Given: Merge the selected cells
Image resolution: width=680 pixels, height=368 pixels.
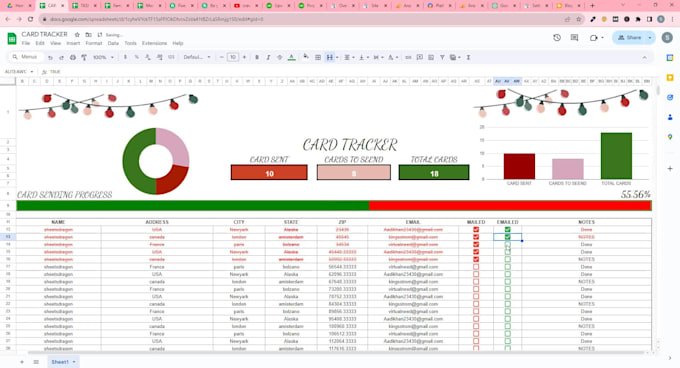Looking at the screenshot, I should coord(330,57).
